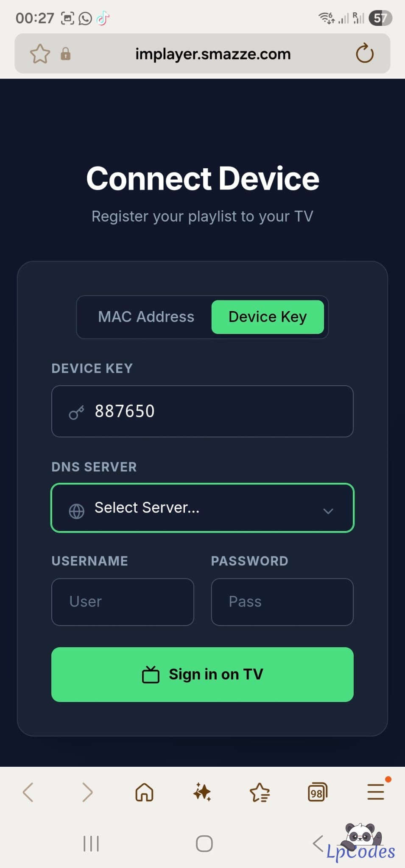The width and height of the screenshot is (405, 868).
Task: Select the Device Key tab
Action: [268, 317]
